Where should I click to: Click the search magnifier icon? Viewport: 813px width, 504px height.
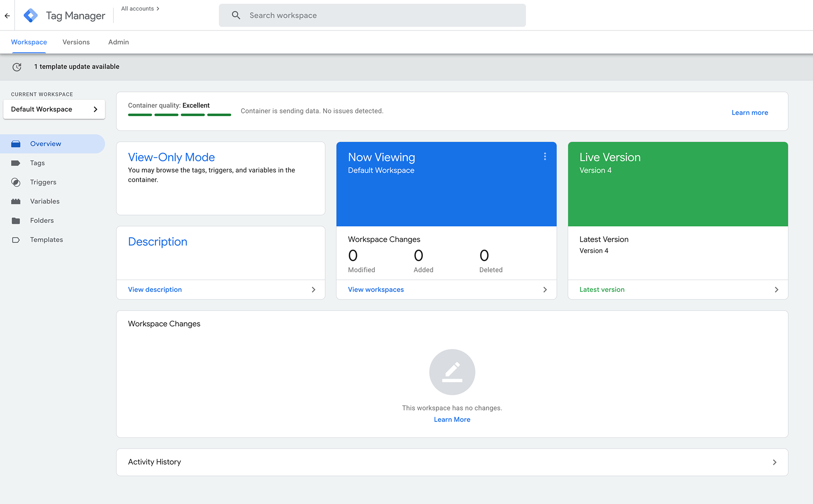click(x=236, y=15)
